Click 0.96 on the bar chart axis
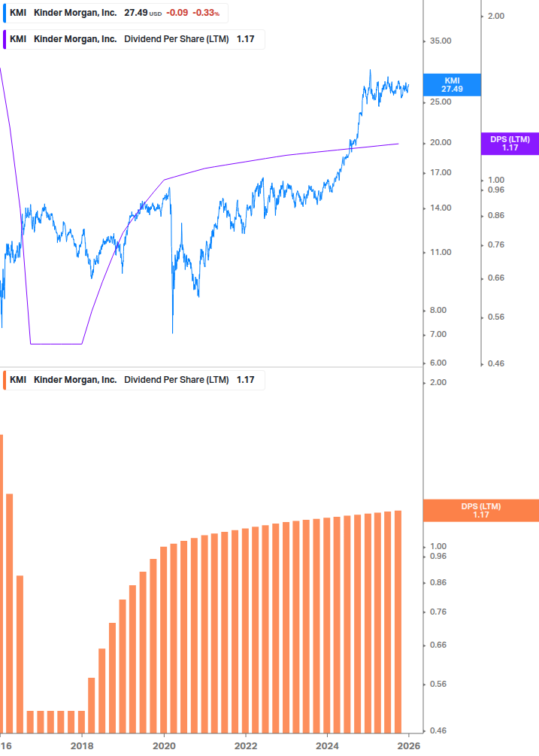This screenshot has width=539, height=756. point(438,556)
